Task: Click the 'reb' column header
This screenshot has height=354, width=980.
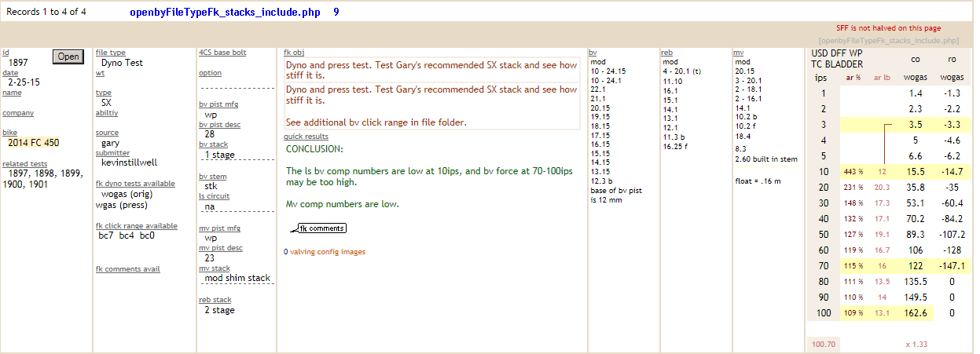Action: point(666,53)
